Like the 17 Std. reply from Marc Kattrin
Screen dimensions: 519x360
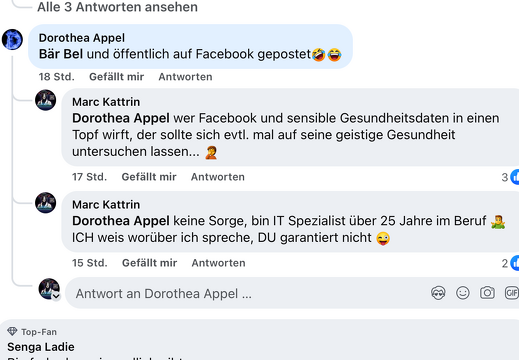[x=149, y=177]
